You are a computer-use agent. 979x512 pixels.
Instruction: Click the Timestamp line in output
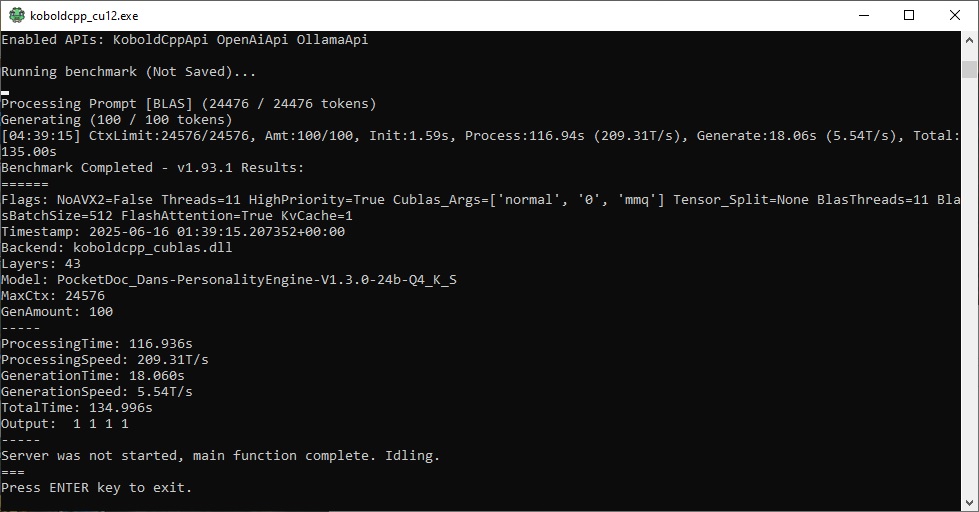pos(173,232)
